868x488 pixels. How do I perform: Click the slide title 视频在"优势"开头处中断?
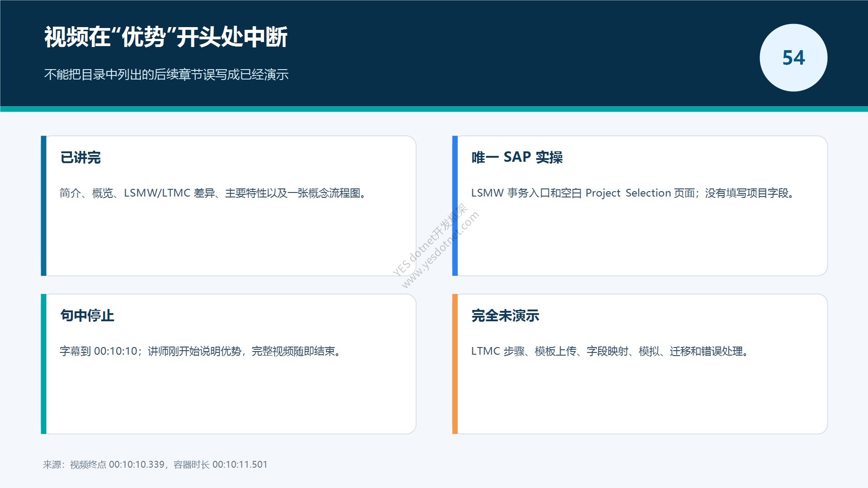(166, 37)
